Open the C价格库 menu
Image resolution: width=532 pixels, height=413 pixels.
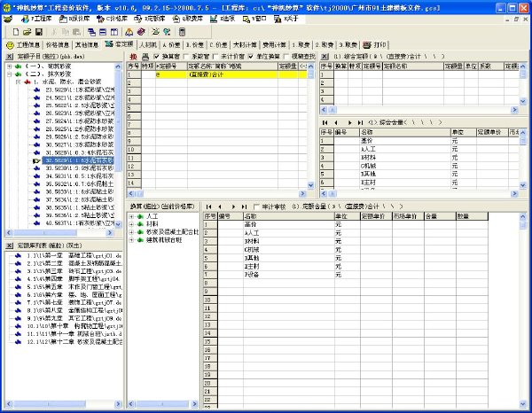coord(113,19)
